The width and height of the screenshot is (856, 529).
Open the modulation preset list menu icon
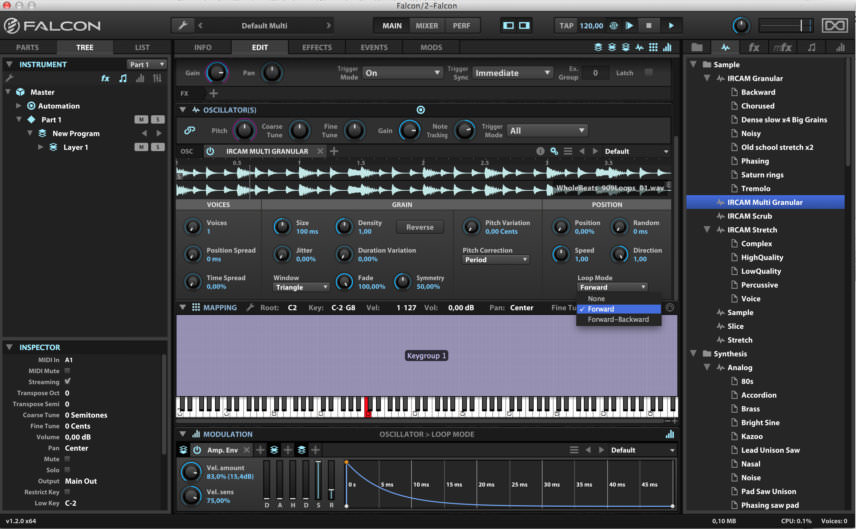tap(574, 450)
